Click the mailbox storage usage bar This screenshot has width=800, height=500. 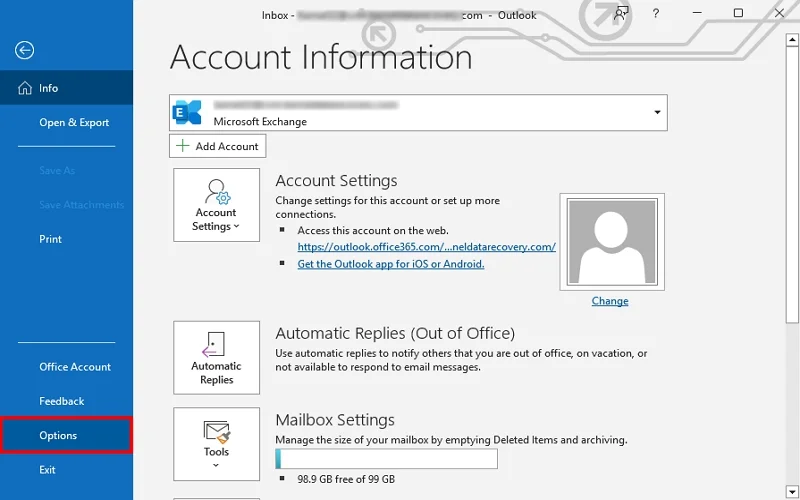386,459
